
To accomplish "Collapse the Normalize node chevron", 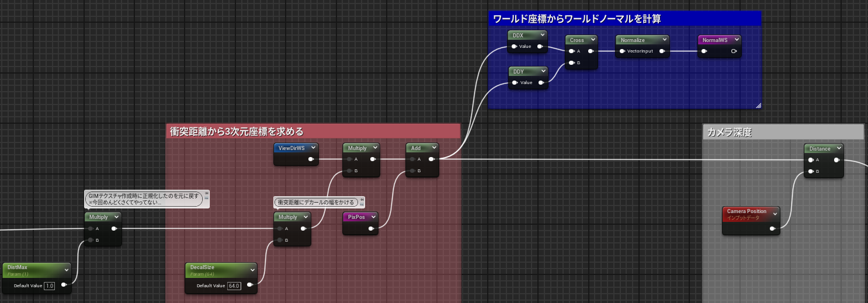I will point(664,40).
